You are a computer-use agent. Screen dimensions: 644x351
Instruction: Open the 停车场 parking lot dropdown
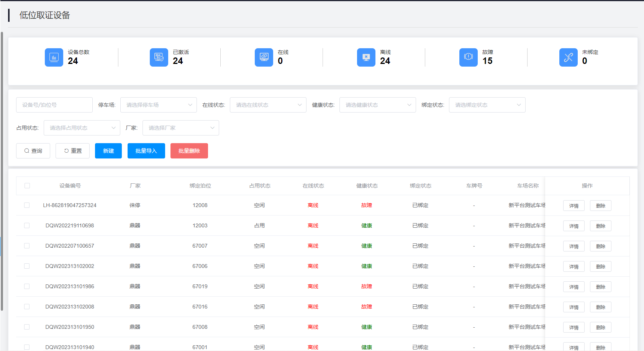pyautogui.click(x=159, y=105)
